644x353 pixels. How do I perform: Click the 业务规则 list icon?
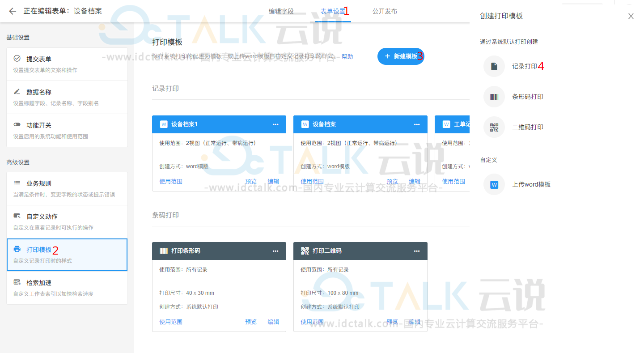[17, 183]
